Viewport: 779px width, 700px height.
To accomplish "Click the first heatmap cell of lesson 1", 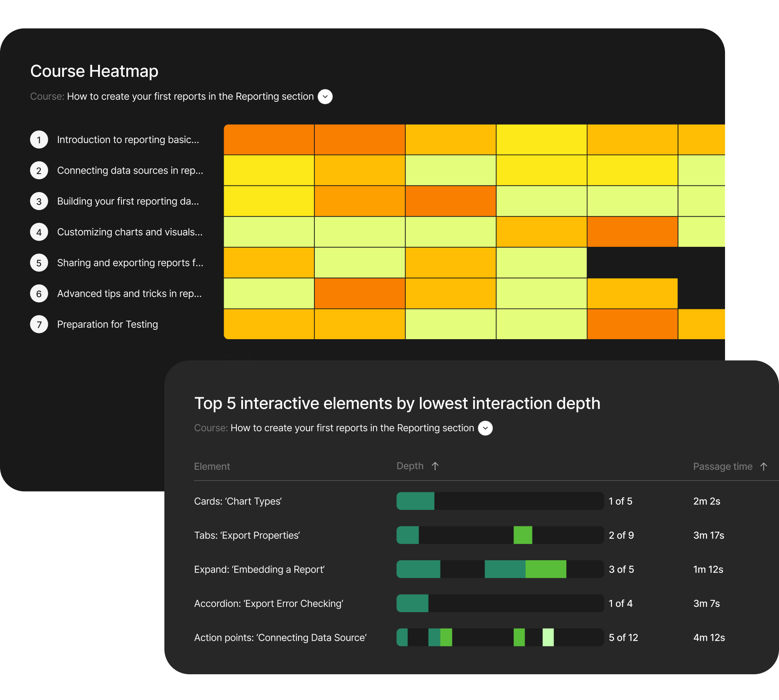I will tap(269, 140).
